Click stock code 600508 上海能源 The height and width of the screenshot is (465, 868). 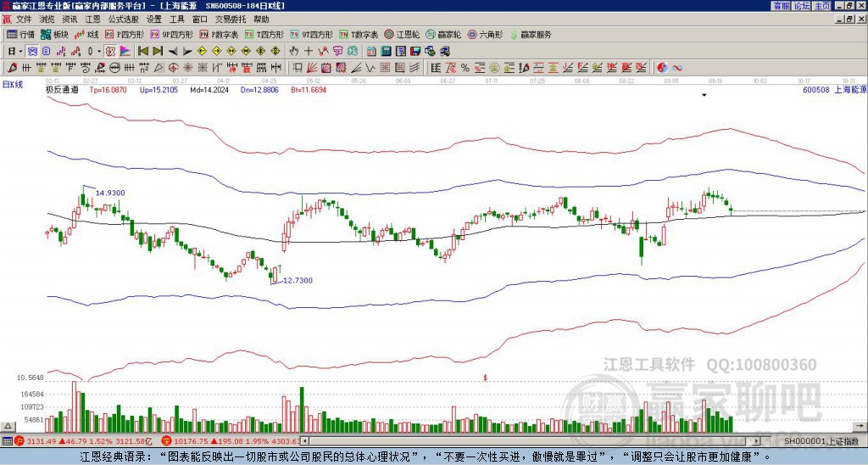(x=835, y=90)
